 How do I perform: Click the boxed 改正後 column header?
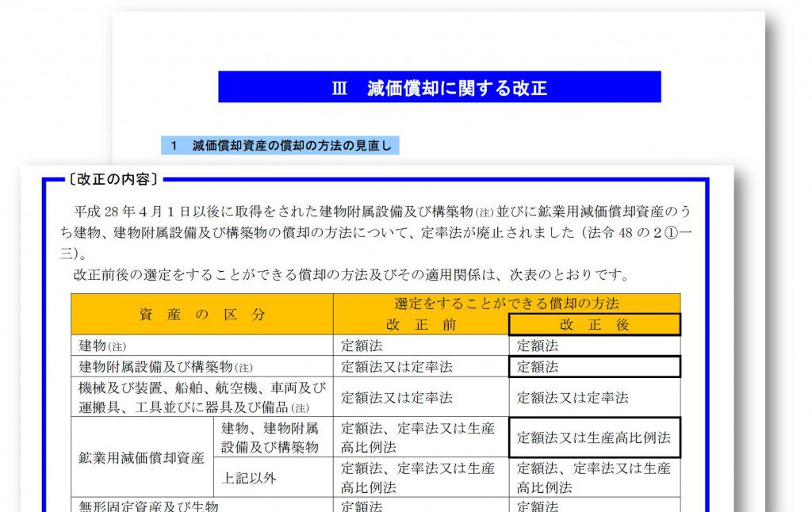pyautogui.click(x=594, y=325)
